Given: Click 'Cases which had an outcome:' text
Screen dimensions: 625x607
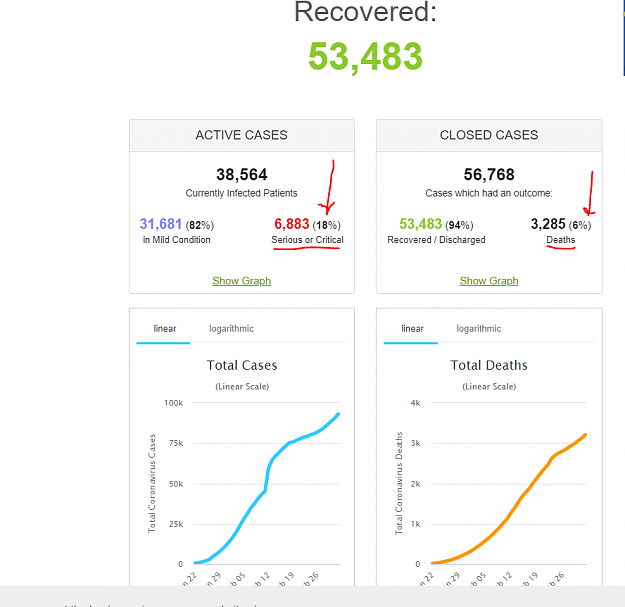Looking at the screenshot, I should tap(489, 193).
